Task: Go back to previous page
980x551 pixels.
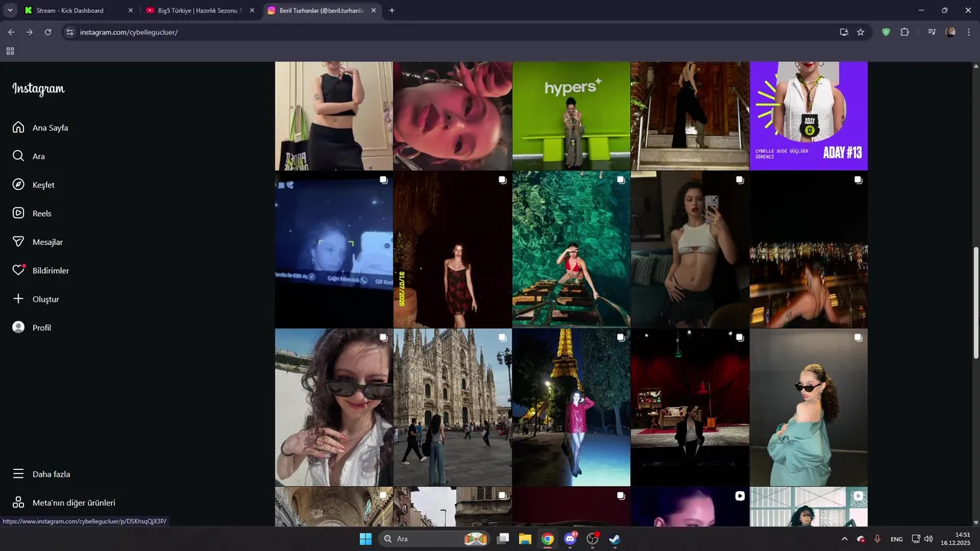Action: click(11, 32)
